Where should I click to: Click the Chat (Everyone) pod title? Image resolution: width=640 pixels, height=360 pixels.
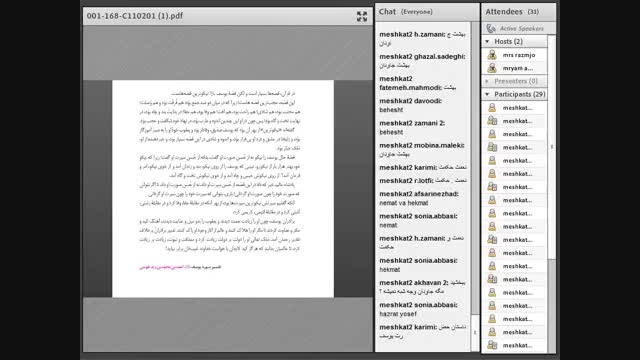[x=406, y=12]
